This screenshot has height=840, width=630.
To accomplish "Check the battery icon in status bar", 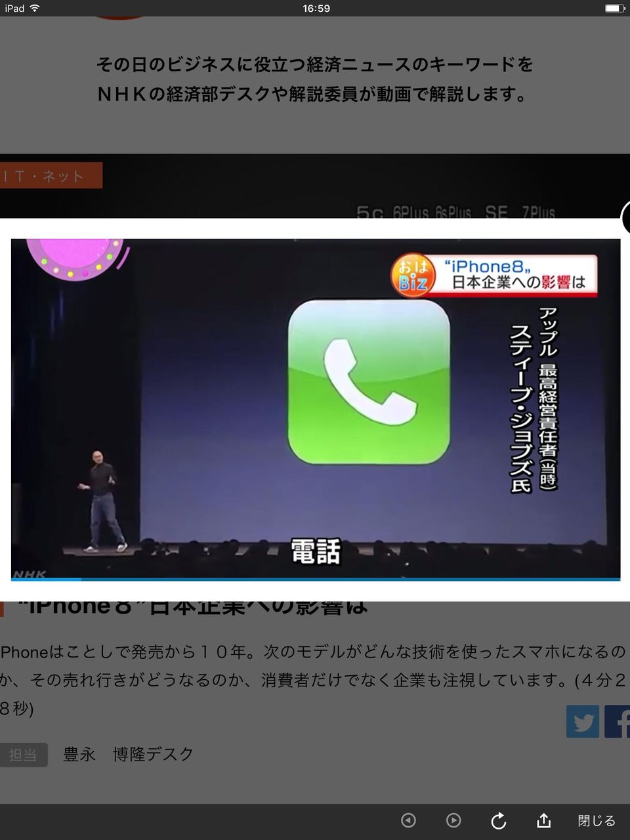I will [615, 8].
